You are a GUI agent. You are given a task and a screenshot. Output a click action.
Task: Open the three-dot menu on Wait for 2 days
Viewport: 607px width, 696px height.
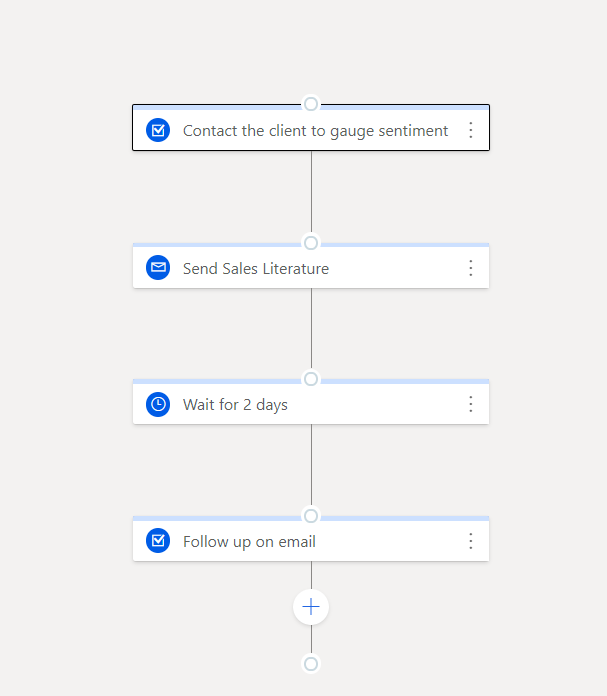point(471,404)
